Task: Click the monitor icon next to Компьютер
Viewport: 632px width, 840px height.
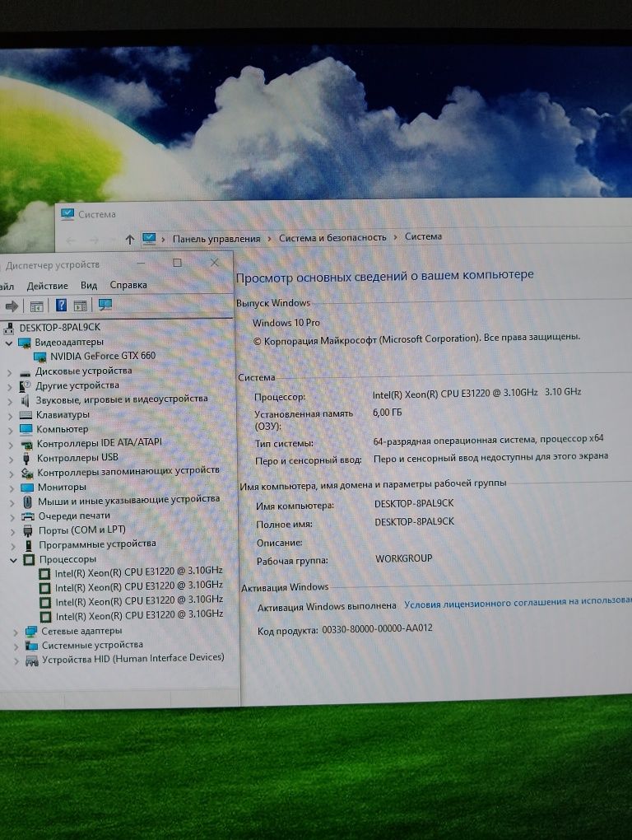Action: coord(26,429)
